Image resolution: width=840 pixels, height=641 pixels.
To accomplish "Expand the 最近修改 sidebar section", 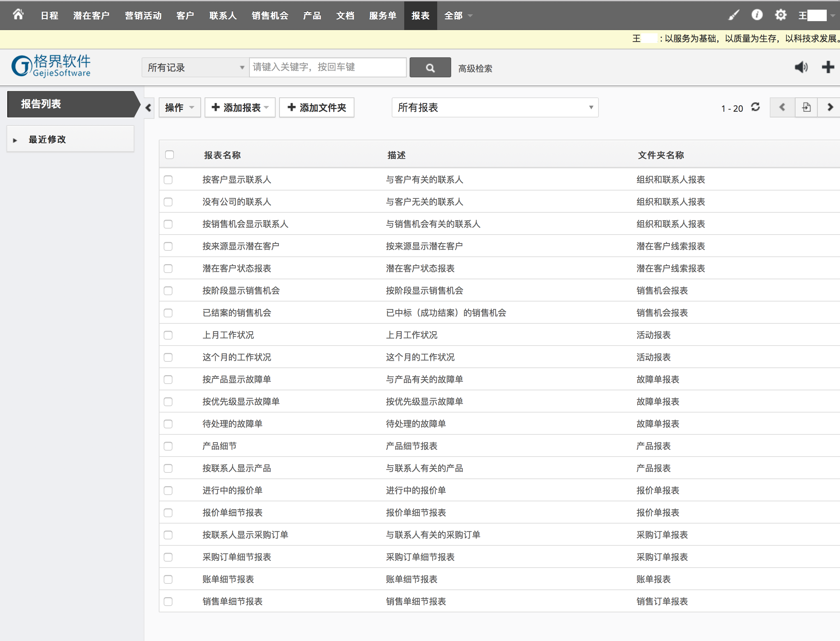I will tap(47, 140).
